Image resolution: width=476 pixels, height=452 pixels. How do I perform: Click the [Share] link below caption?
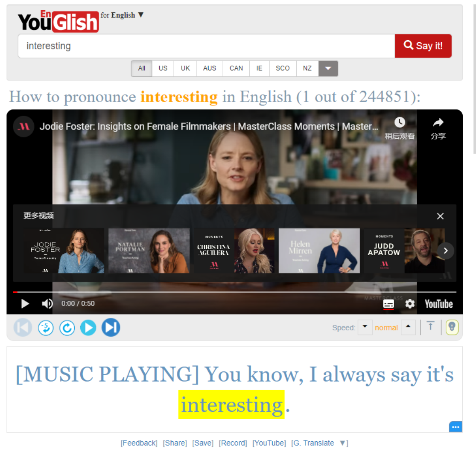coord(175,443)
